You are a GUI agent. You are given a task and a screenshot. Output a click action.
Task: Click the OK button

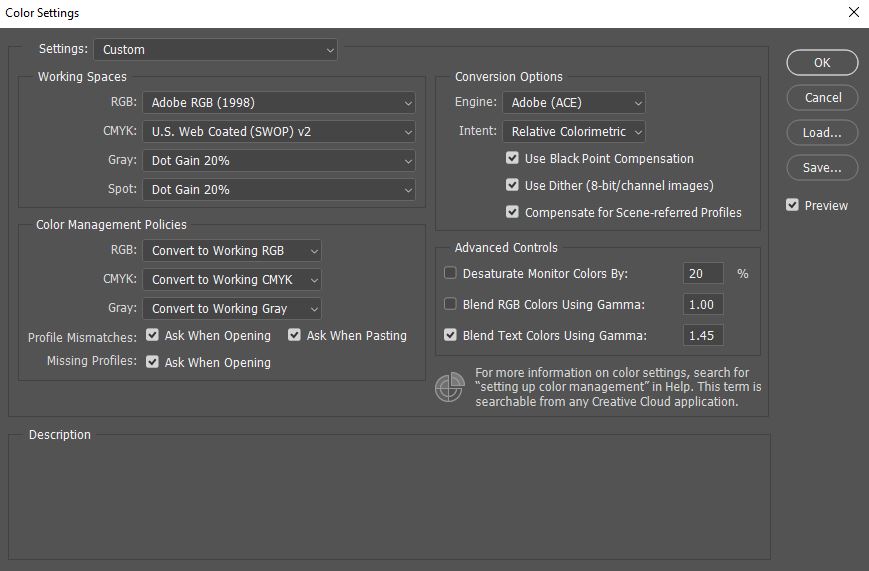pyautogui.click(x=822, y=63)
